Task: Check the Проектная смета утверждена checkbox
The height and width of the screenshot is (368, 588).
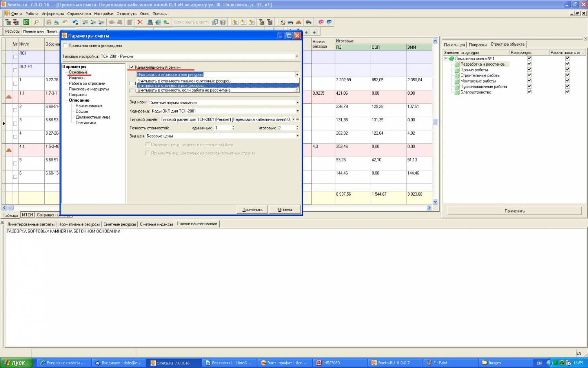Action: click(66, 46)
